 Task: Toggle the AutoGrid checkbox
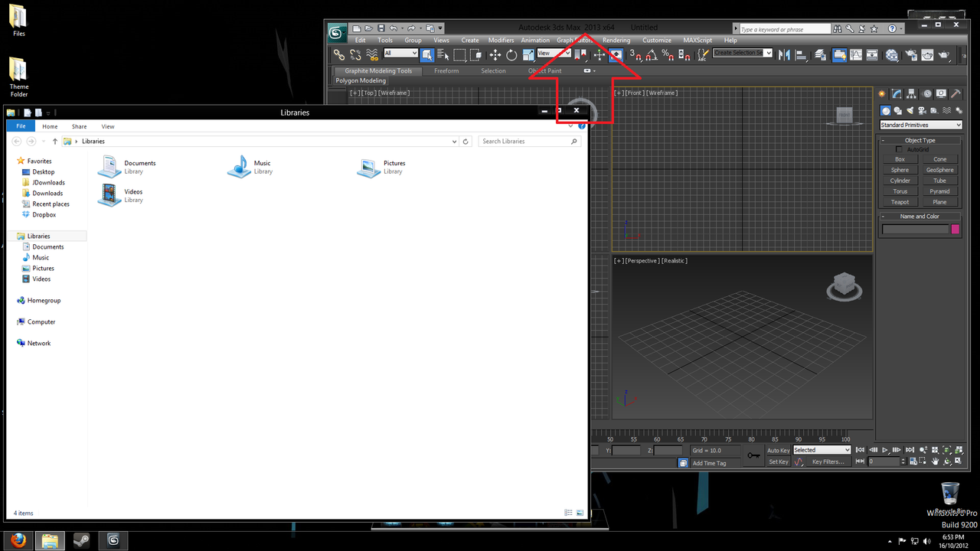(899, 149)
